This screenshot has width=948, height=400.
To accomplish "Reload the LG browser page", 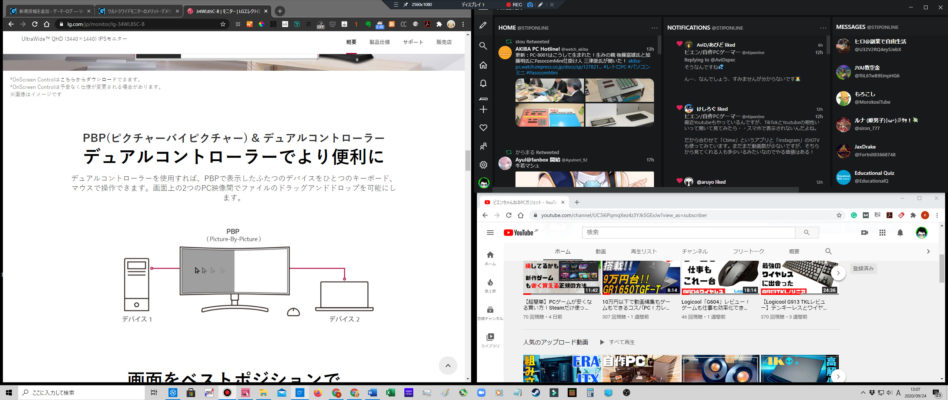I will [x=34, y=24].
